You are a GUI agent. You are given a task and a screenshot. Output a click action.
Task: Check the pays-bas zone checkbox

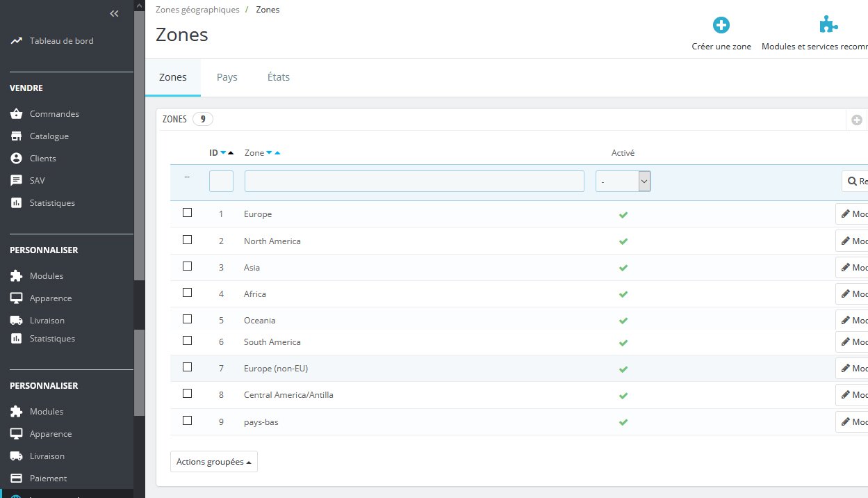(x=187, y=421)
